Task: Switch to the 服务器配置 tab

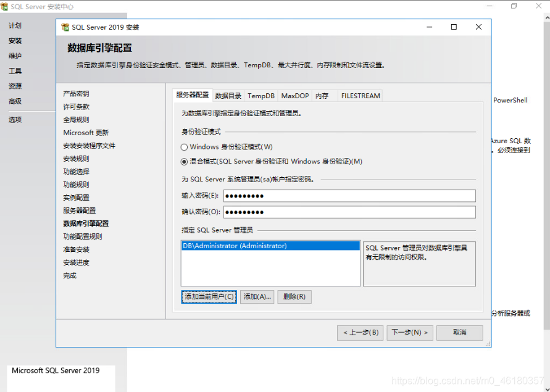Action: pyautogui.click(x=193, y=95)
